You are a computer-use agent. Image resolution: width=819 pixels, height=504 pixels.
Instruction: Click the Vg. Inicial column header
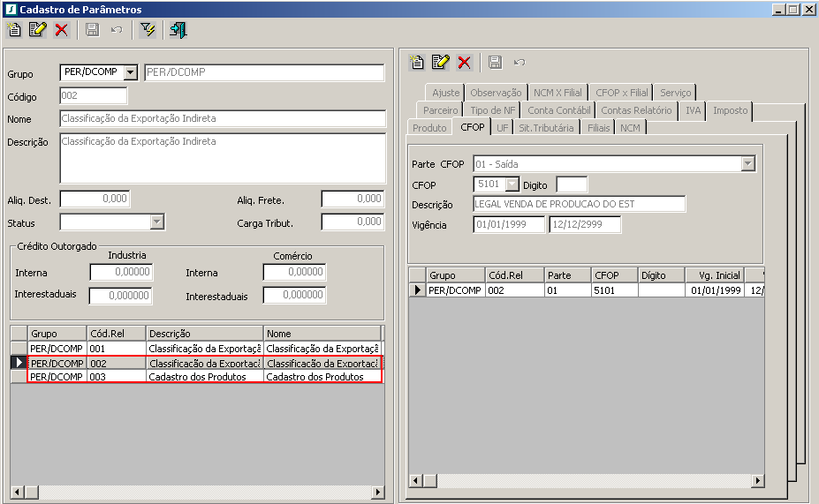714,275
